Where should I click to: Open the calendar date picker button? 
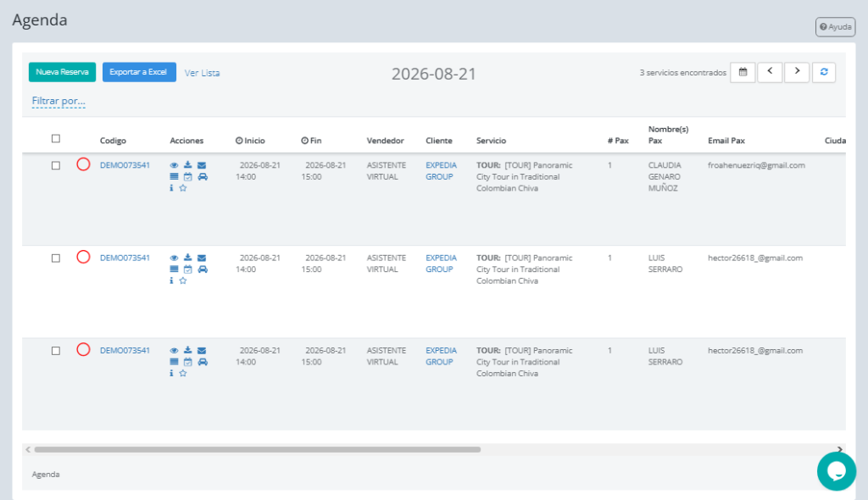coord(743,72)
